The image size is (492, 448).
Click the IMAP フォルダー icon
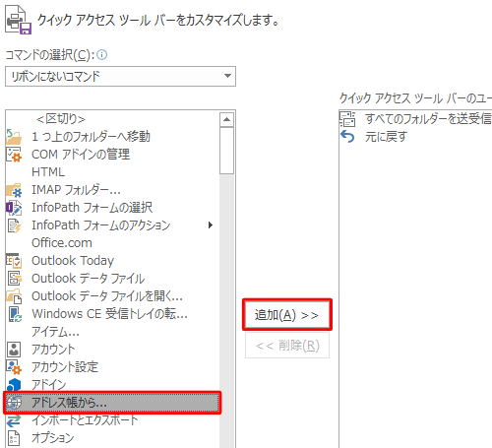pyautogui.click(x=14, y=190)
